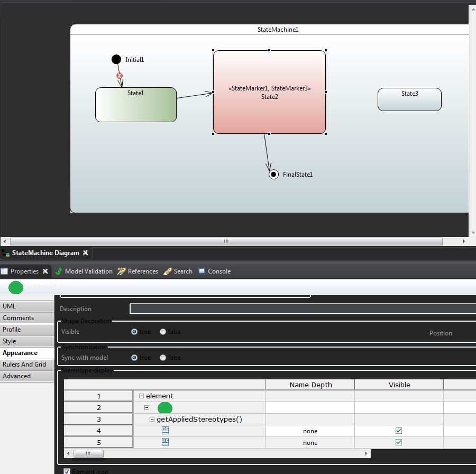Click the Console view icon
The width and height of the screenshot is (476, 474).
click(202, 271)
